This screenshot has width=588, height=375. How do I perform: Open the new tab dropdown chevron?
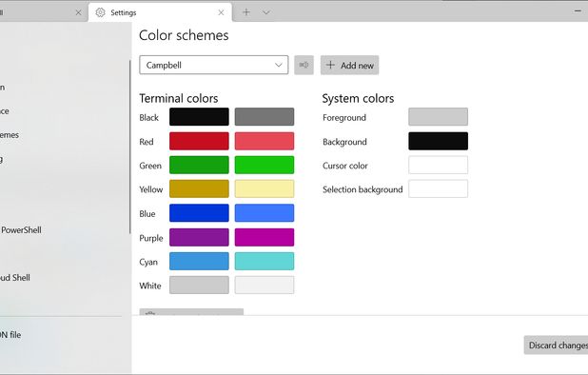pos(266,12)
